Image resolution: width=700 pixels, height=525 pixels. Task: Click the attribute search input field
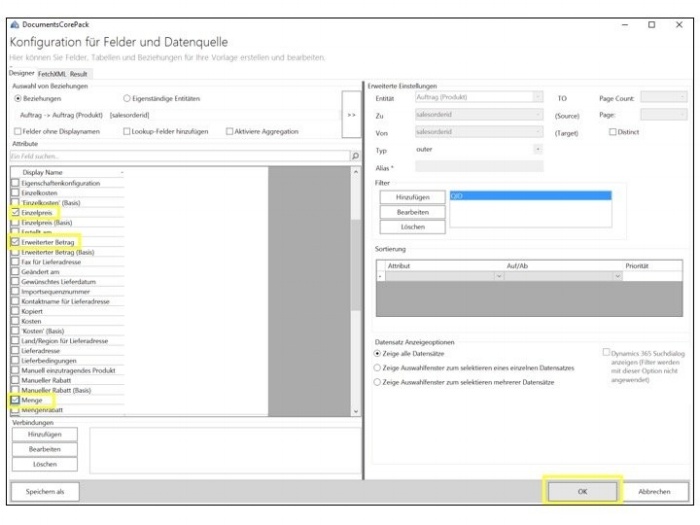(x=180, y=156)
